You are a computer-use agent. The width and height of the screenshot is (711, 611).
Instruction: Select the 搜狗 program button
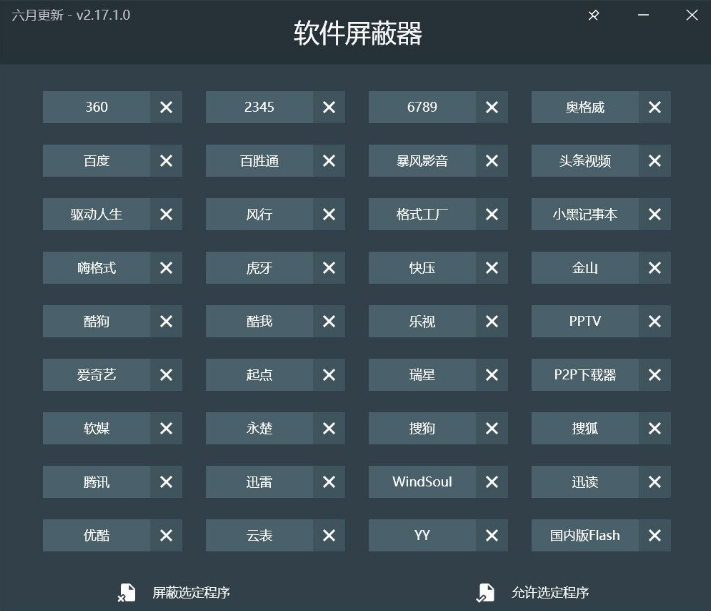422,428
